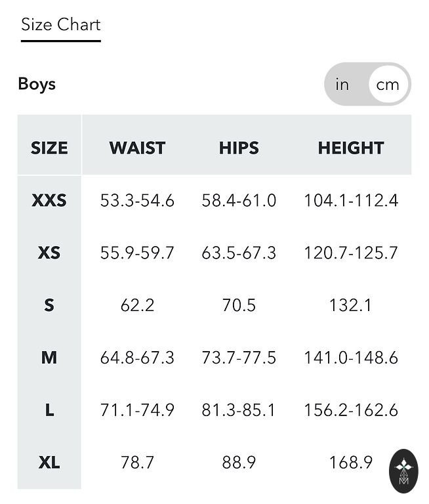Click the S hips value 70.5
429x504 pixels.
click(x=239, y=305)
